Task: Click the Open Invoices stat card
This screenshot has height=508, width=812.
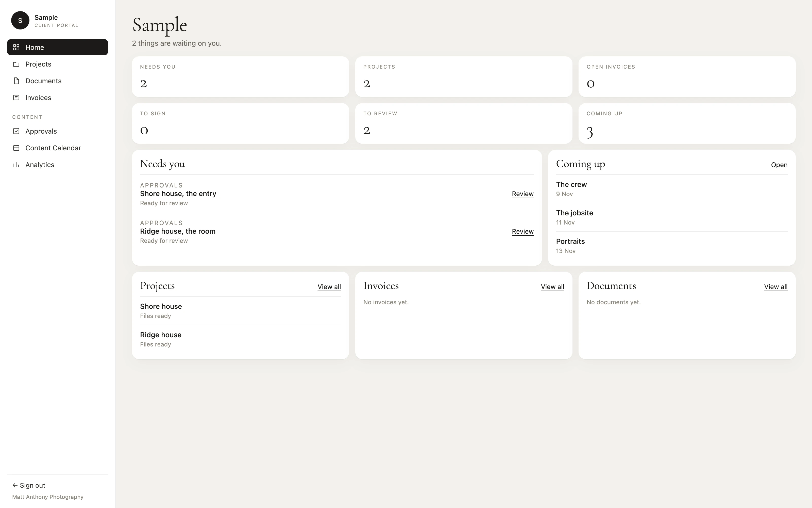Action: (x=687, y=77)
